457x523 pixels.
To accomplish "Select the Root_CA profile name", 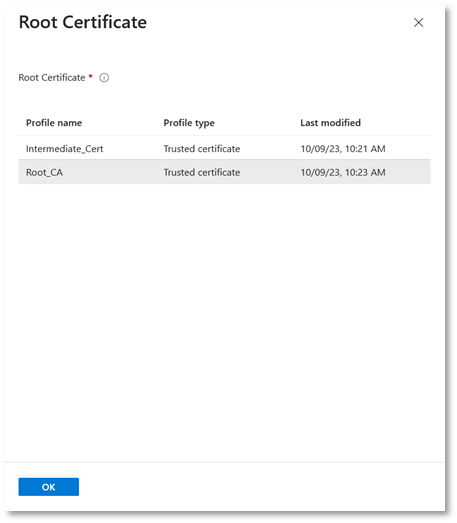I will 44,172.
